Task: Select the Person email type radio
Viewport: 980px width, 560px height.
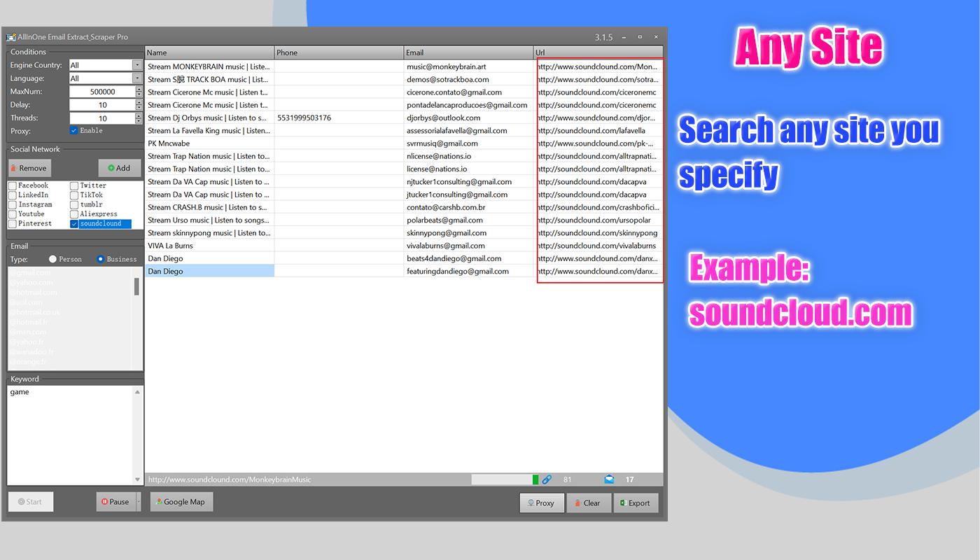Action: click(x=53, y=259)
